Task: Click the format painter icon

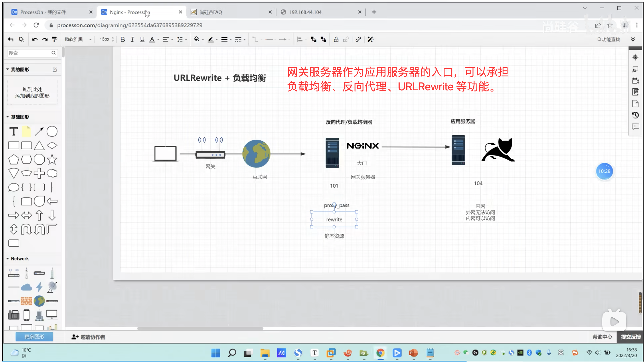Action: 54,39
